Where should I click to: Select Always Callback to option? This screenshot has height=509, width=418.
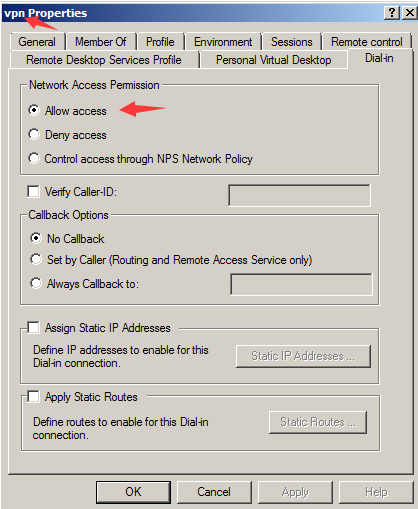(36, 283)
